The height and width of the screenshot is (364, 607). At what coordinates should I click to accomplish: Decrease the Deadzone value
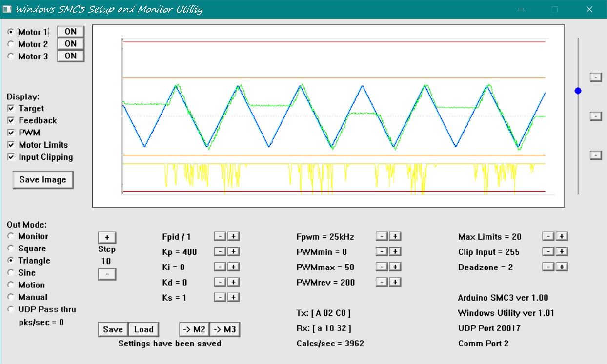click(x=548, y=267)
